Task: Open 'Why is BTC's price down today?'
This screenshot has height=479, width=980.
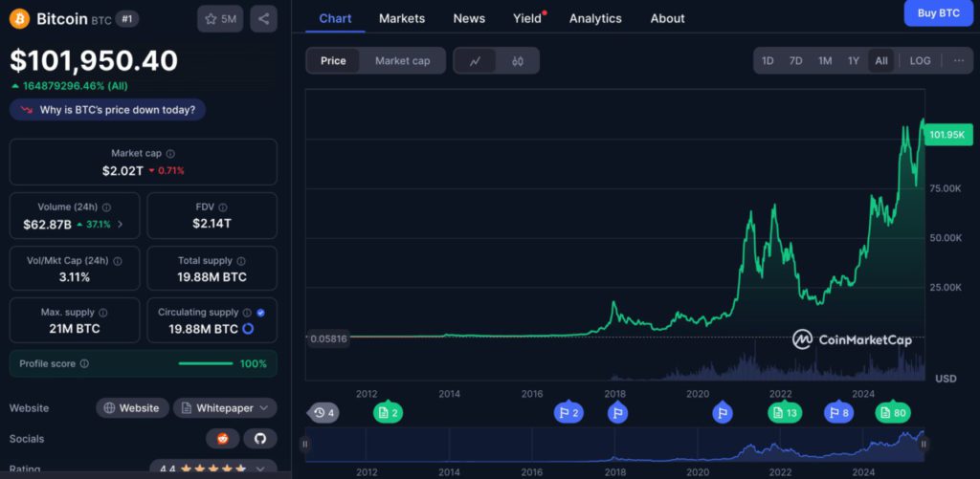Action: click(107, 110)
